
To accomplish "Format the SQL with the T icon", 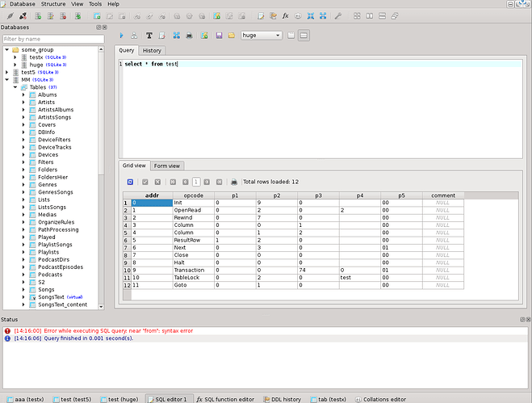I will pos(149,36).
